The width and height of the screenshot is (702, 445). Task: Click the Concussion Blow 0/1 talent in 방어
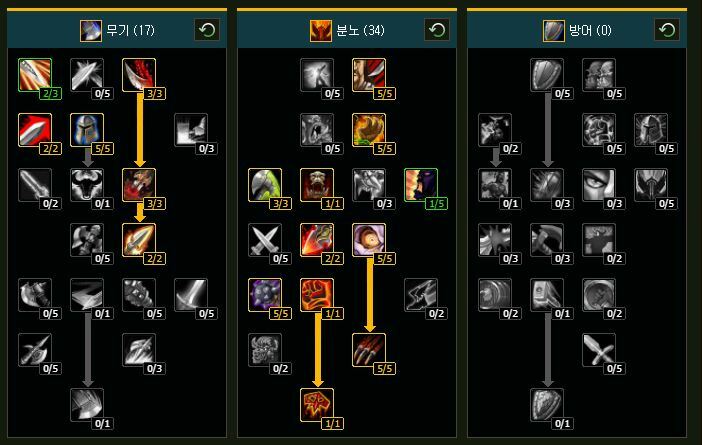tap(547, 295)
